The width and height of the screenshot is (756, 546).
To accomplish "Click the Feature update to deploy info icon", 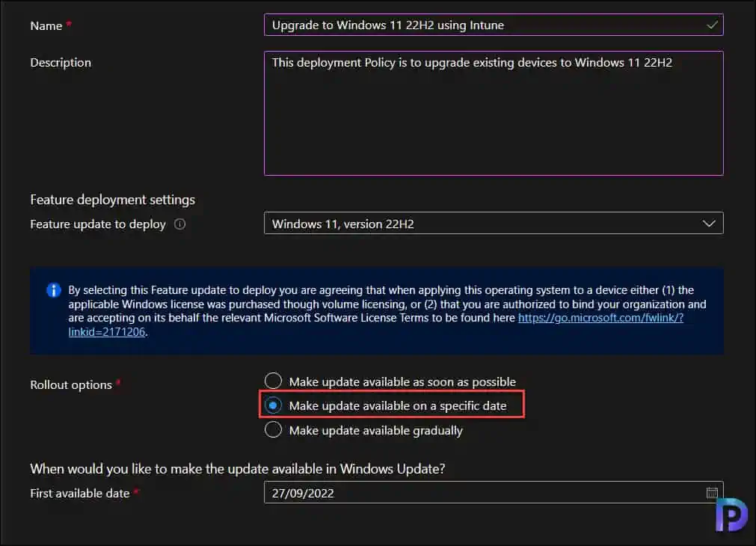I will (x=179, y=224).
